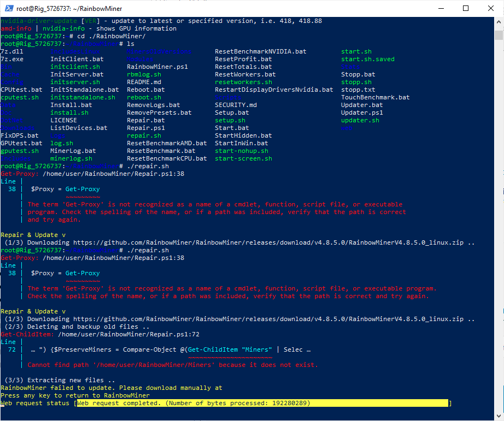Click Stopp.bat file name
This screenshot has width=504, height=421.
[358, 74]
